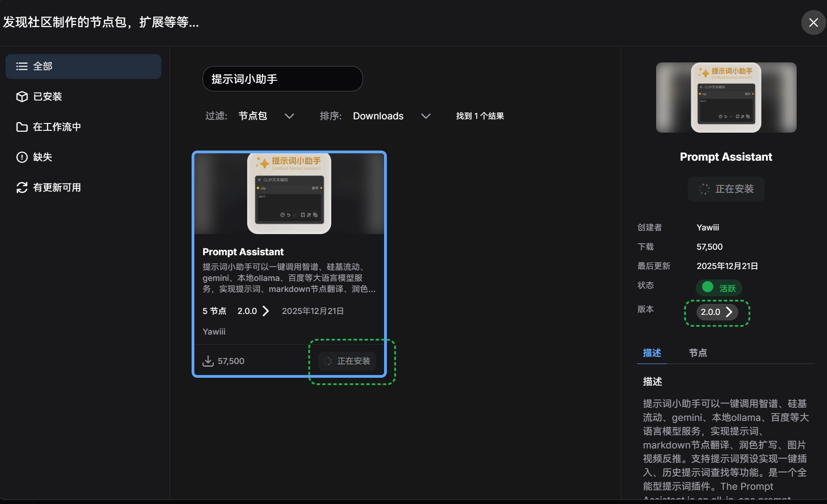
Task: Expand the 2.0.0 version selector chevron
Action: (x=730, y=312)
